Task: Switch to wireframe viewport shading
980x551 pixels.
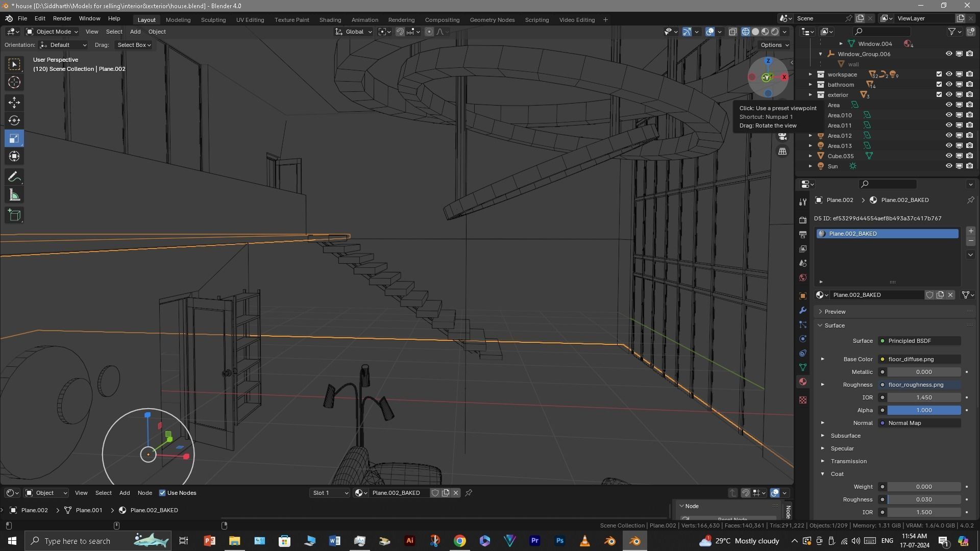Action: (746, 32)
